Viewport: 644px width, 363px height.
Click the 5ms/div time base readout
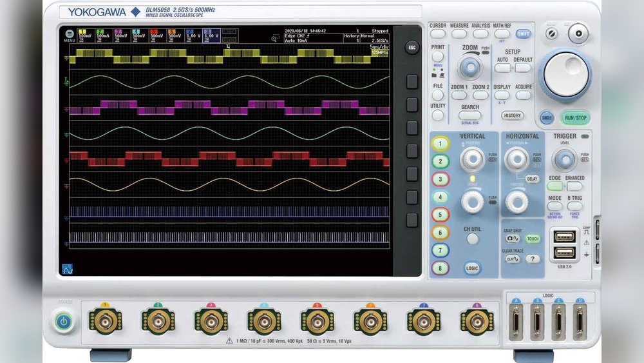coord(378,47)
